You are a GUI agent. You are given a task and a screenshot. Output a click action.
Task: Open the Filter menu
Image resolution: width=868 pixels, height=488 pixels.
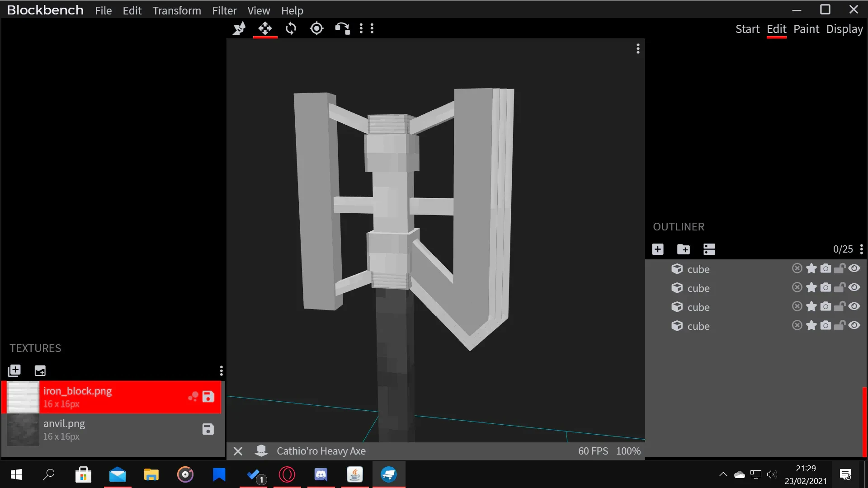click(x=225, y=10)
